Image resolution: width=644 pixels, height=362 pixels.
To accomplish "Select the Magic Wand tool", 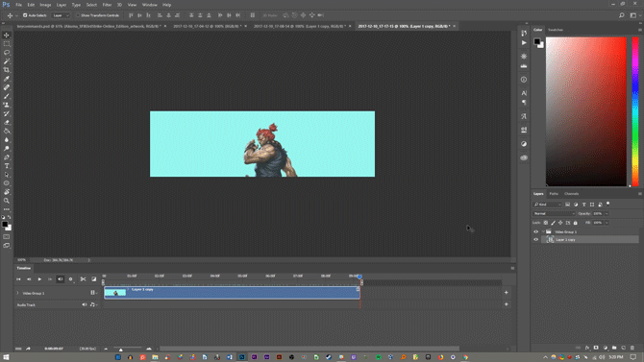I will [x=7, y=61].
